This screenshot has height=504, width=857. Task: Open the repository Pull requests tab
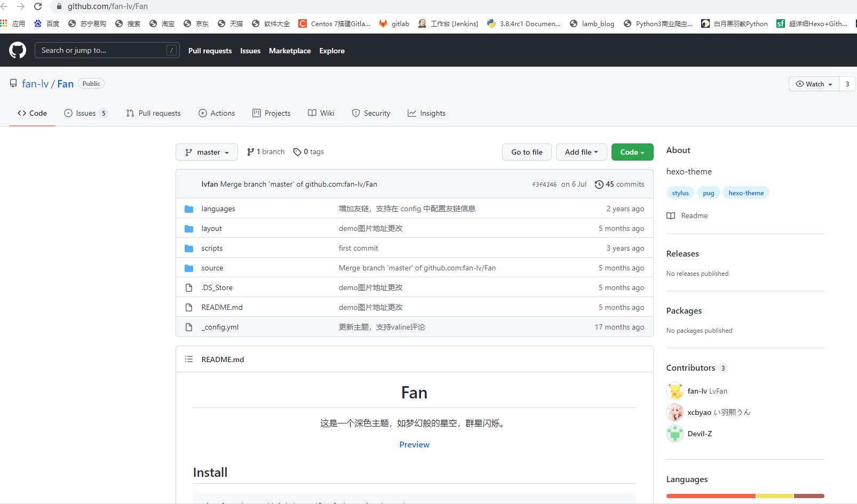pyautogui.click(x=154, y=113)
